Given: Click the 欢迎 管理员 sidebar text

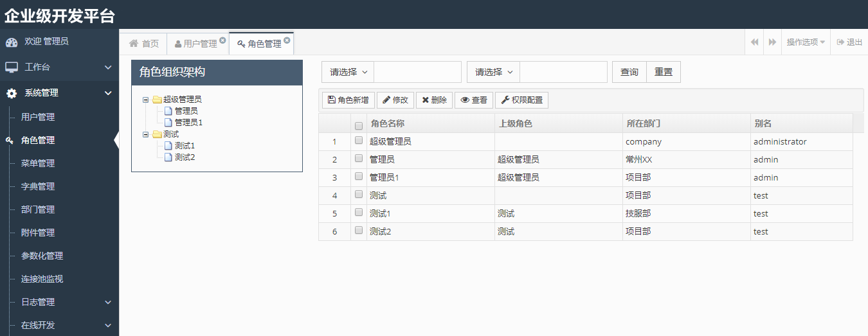Looking at the screenshot, I should pos(46,41).
